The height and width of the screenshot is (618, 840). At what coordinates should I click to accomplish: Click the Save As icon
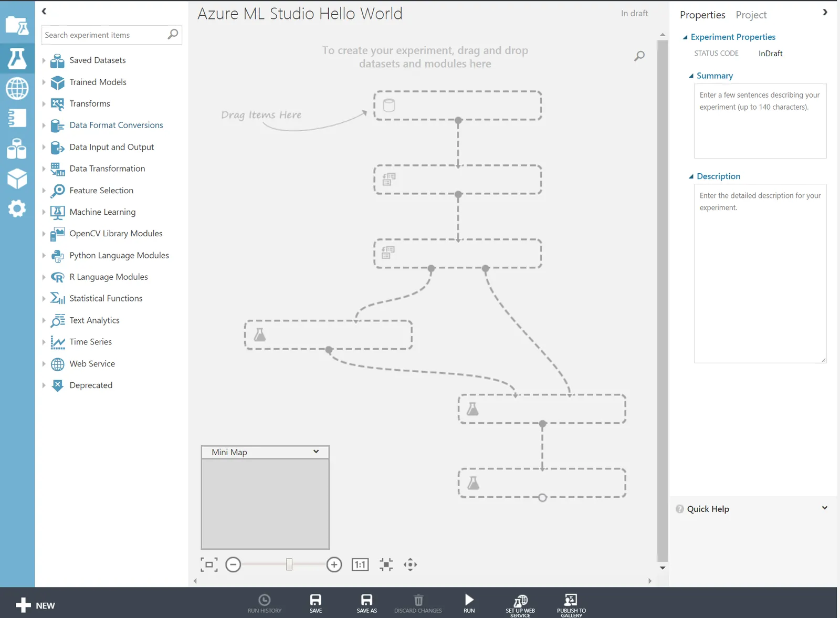tap(367, 603)
